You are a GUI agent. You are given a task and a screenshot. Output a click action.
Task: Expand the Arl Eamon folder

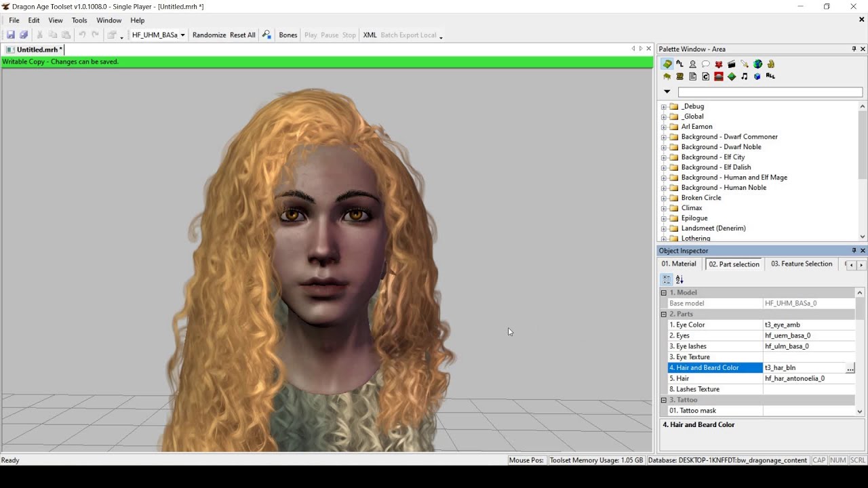click(x=664, y=127)
